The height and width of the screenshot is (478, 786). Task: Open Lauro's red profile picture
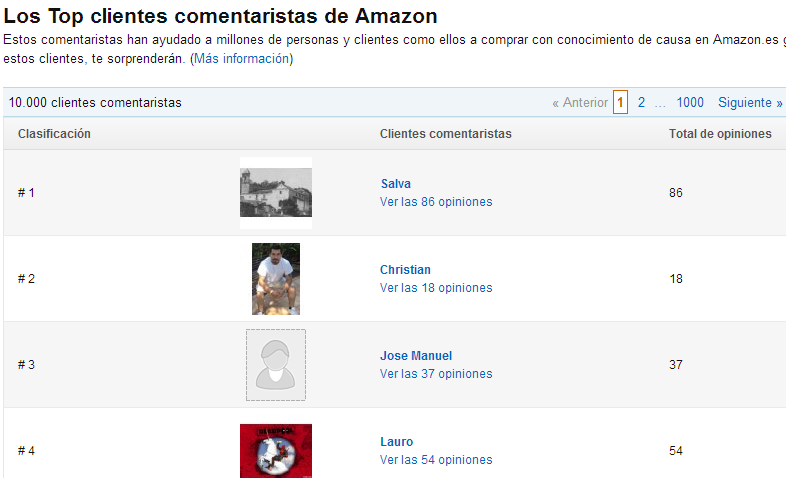(276, 451)
